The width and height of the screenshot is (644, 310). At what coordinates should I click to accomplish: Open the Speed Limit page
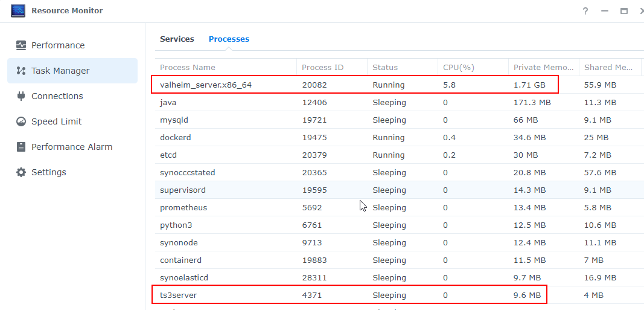tap(72, 121)
